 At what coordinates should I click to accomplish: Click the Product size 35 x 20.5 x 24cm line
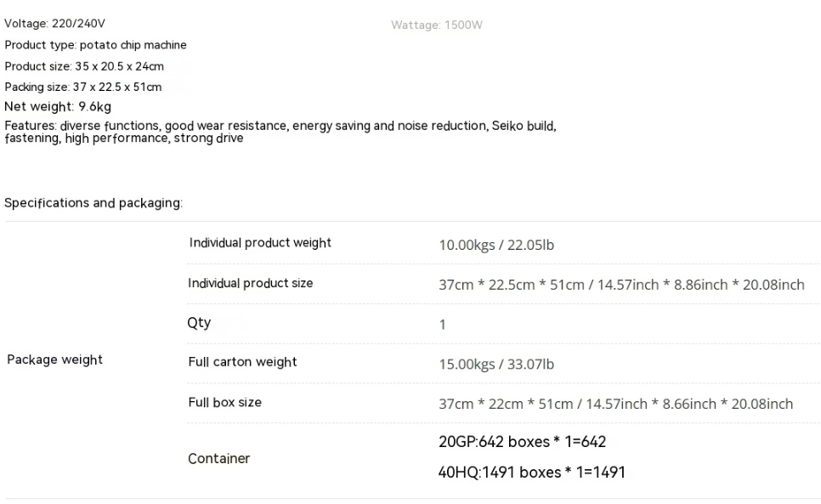(84, 66)
